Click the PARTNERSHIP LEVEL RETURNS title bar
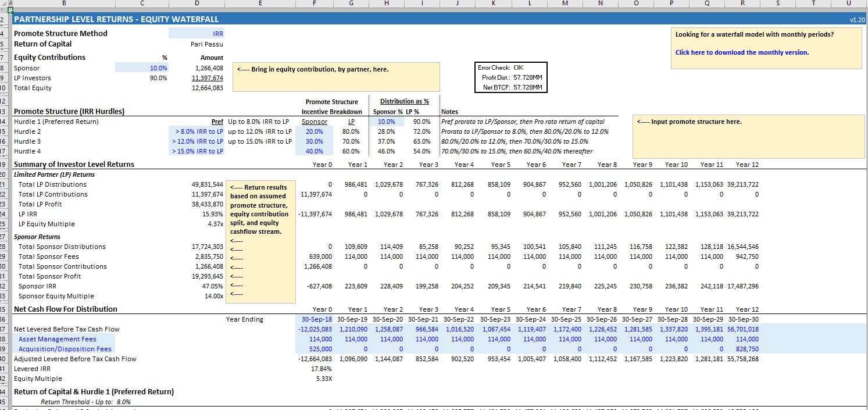The height and width of the screenshot is (410, 868). pos(116,19)
